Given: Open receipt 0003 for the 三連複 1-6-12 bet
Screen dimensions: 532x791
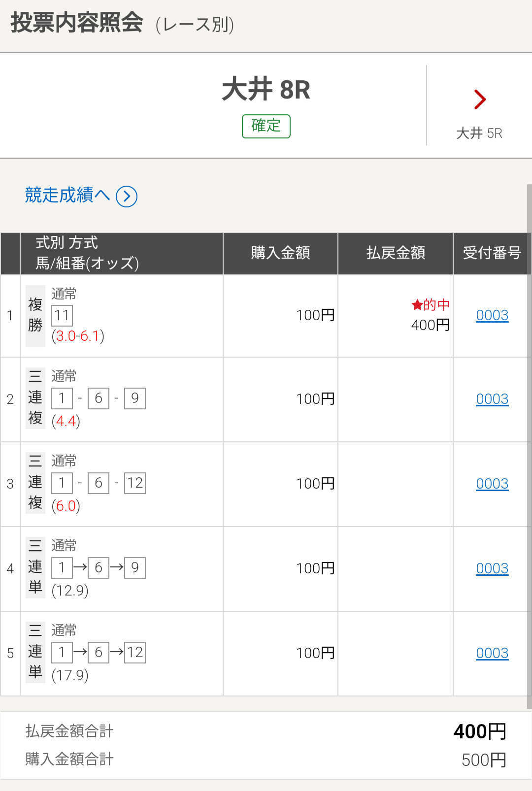Looking at the screenshot, I should click(492, 484).
